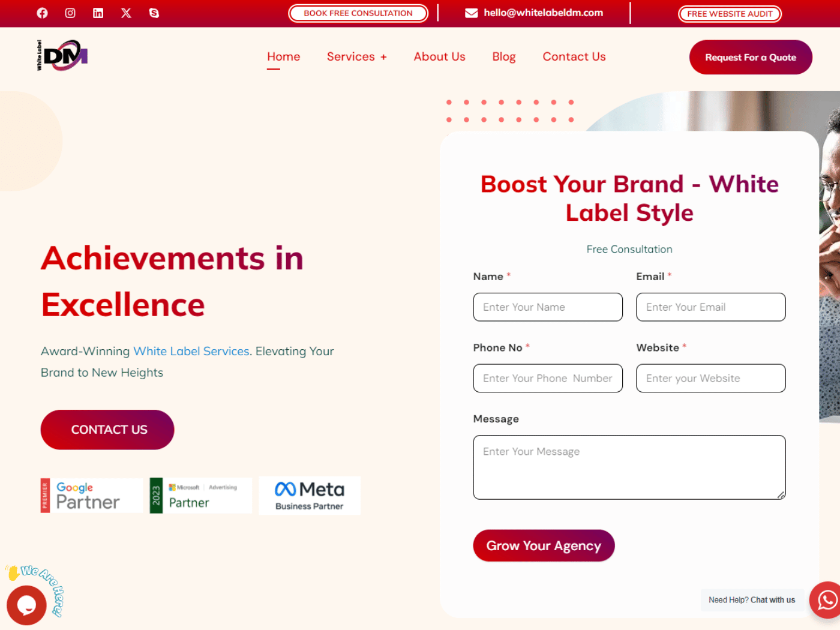Focus the Enter Your Message textarea

[629, 467]
